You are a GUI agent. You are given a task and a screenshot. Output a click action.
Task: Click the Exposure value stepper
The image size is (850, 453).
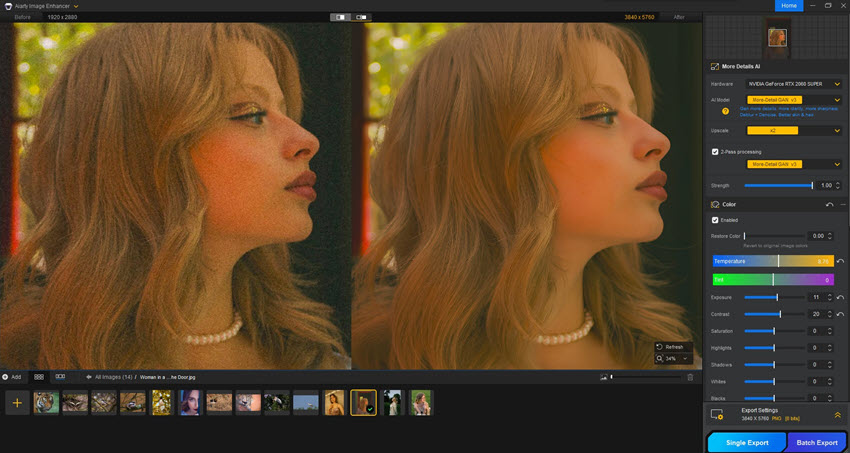pos(829,297)
